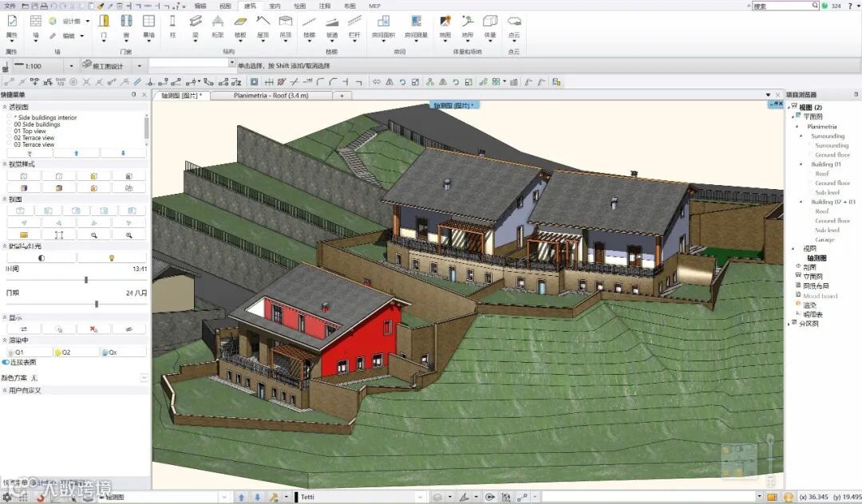Screen dimensions: 862x504
Task: Open the 施工图设计 dropdown arrow
Action: 140,66
